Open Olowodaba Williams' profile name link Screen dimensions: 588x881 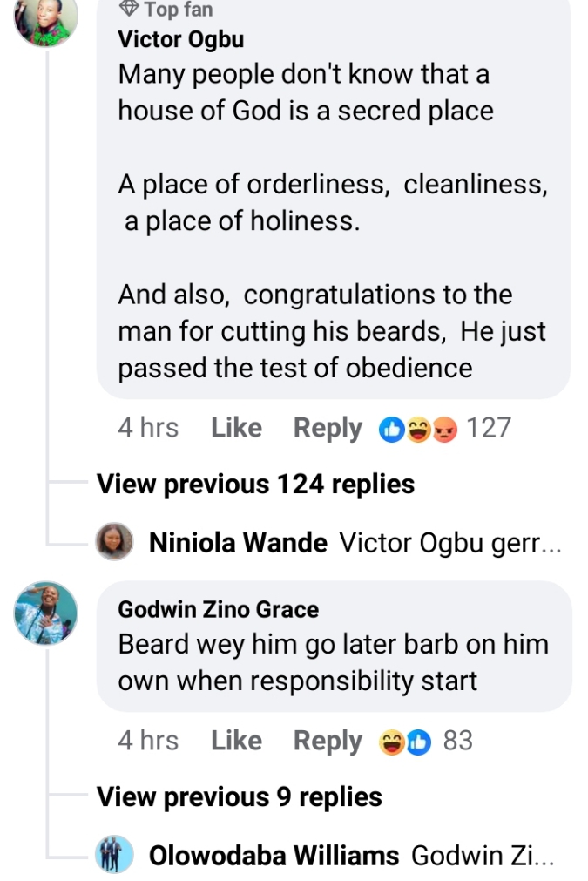pyautogui.click(x=274, y=856)
